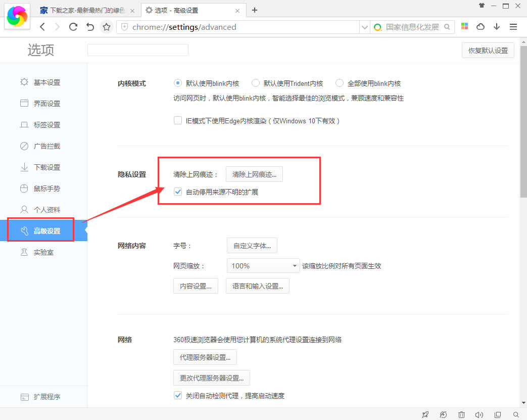Reload the page with refresh icon
The height and width of the screenshot is (420, 527).
73,27
